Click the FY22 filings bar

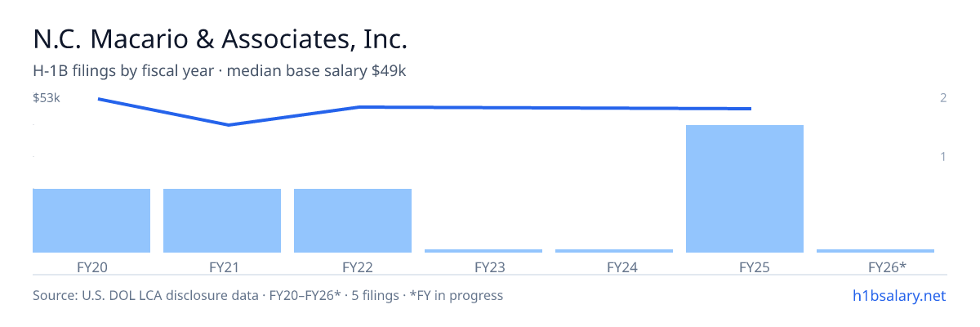tap(353, 221)
